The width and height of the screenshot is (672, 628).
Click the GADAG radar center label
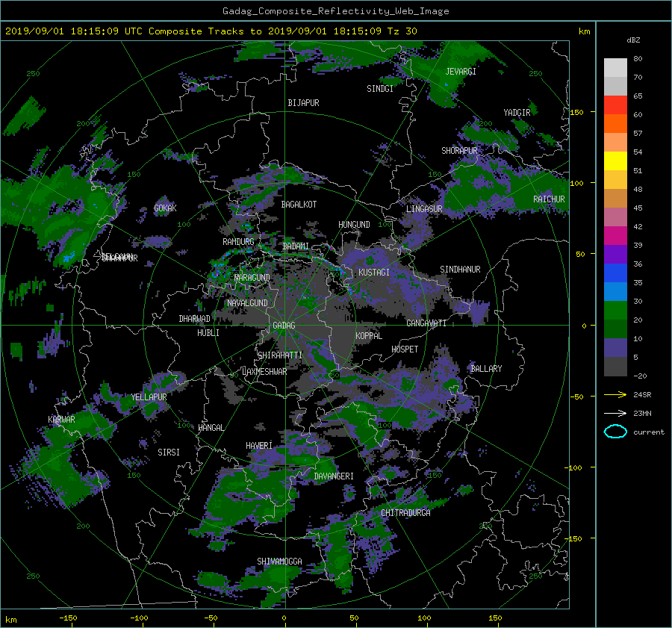[284, 326]
